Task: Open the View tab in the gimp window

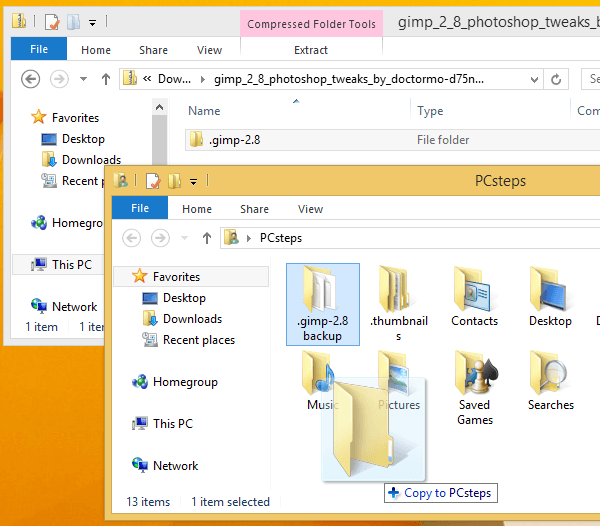Action: 209,50
